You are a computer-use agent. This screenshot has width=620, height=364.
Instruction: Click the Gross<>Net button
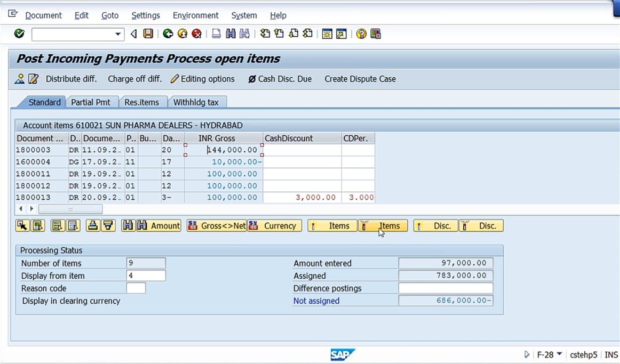tap(216, 226)
